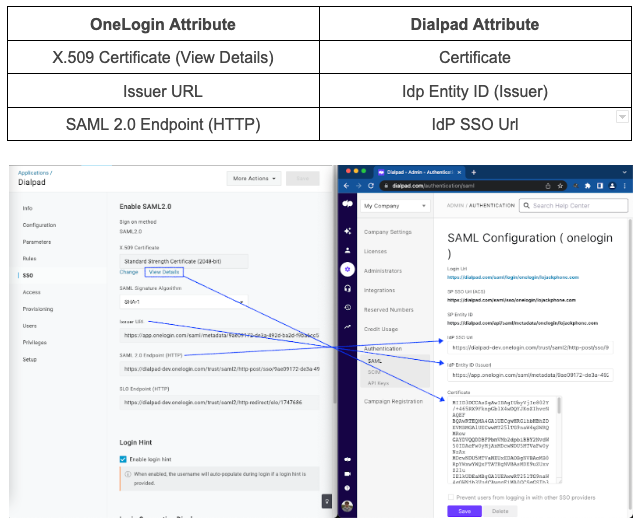
Task: Bookmark the page with the star icon
Action: point(560,186)
